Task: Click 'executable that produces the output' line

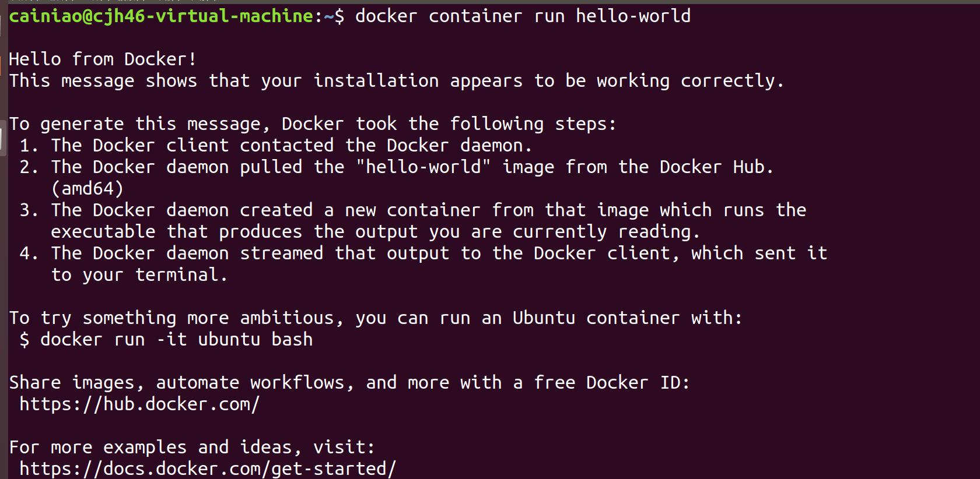Action: [375, 232]
